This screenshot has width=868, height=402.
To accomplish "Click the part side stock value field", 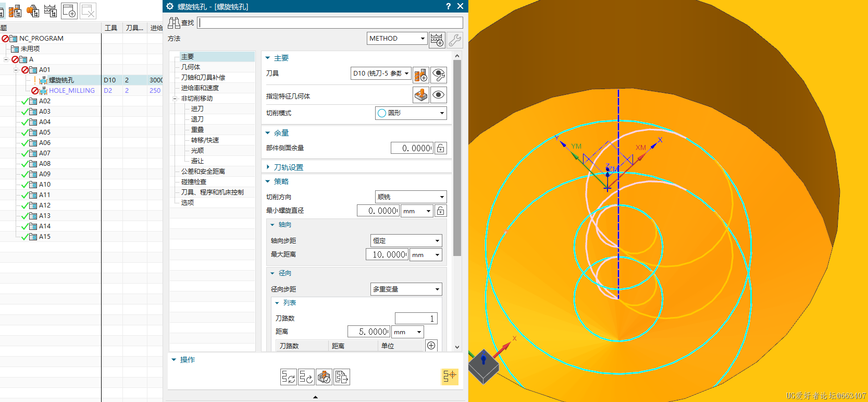I will (412, 148).
